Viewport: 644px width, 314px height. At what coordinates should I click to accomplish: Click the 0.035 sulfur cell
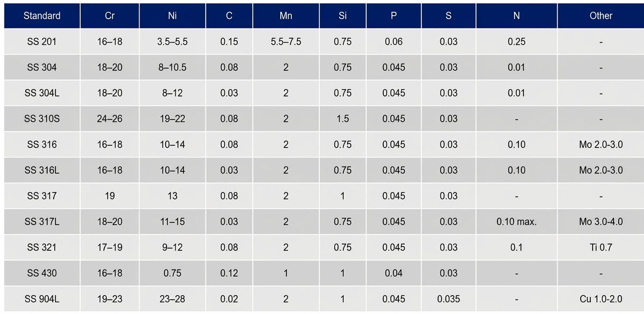(x=449, y=300)
